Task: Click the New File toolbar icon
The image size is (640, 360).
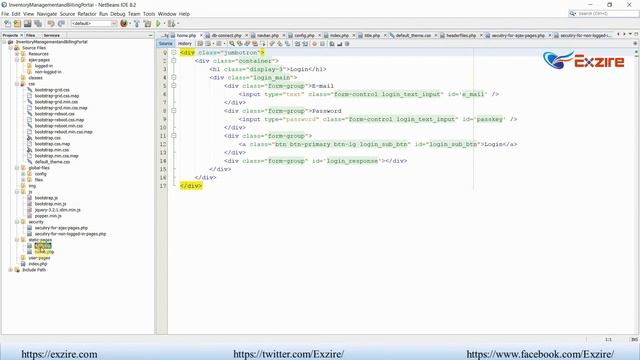Action: 7,24
